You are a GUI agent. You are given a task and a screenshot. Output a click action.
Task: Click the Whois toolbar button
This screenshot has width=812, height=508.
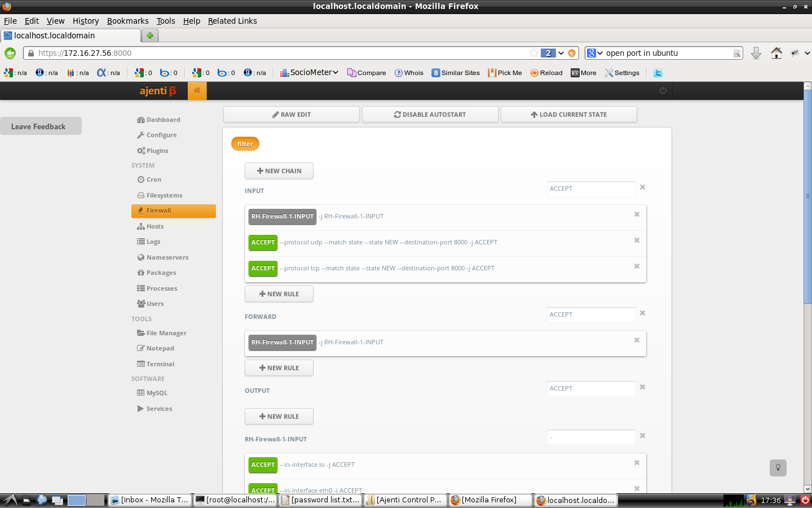click(409, 73)
